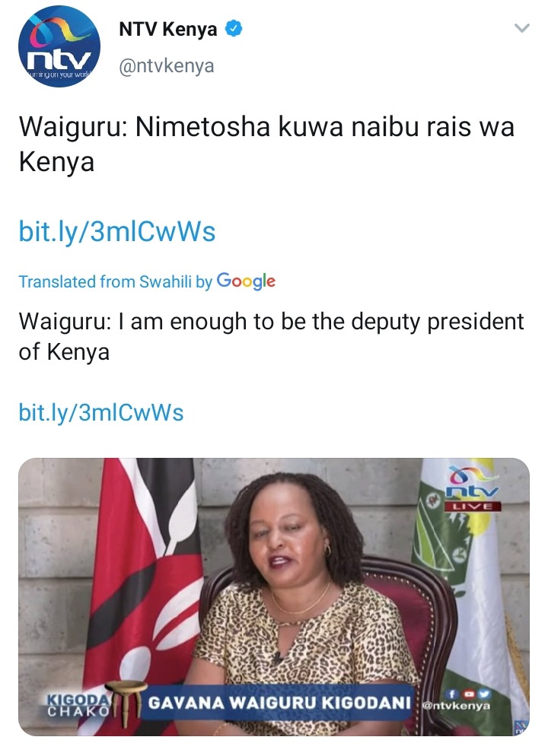Click the Translated from Swahili label

[x=115, y=281]
